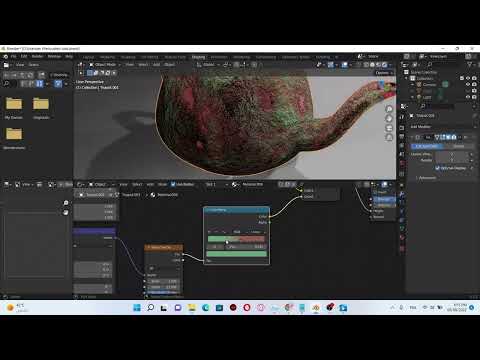
Task: Open Windows taskbar search
Action: click(x=150, y=308)
